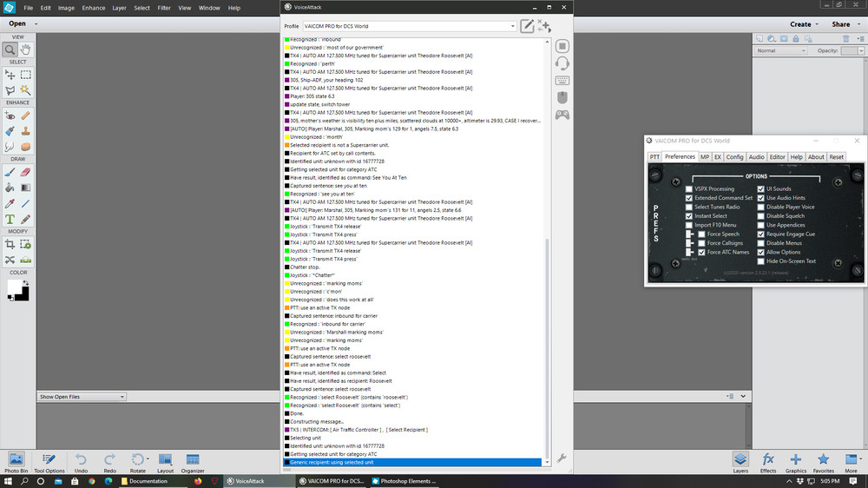Enable Disable Player Voice checkbox
The width and height of the screenshot is (868, 488).
click(x=760, y=208)
